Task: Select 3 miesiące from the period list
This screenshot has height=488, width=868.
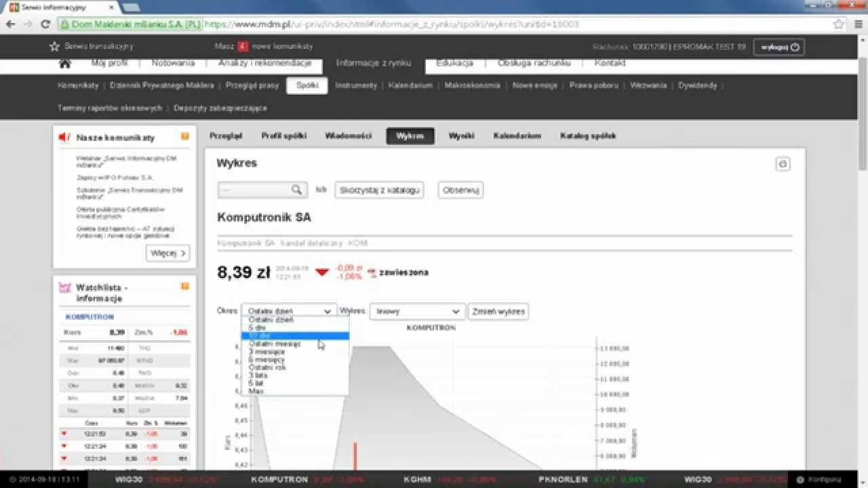Action: coord(296,352)
